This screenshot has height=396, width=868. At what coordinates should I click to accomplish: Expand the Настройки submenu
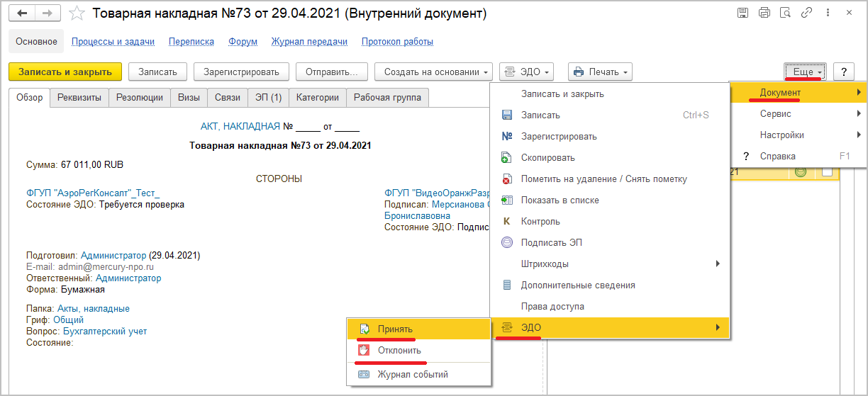click(x=799, y=135)
